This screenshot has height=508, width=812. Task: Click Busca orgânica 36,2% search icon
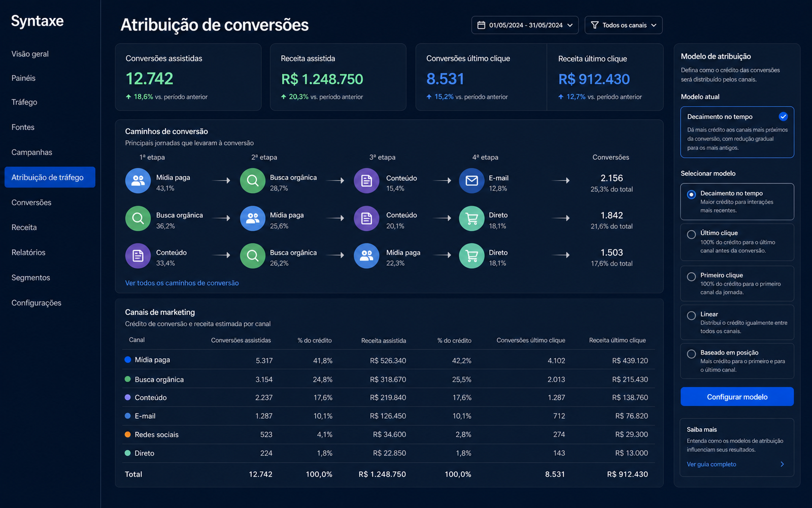pos(138,218)
